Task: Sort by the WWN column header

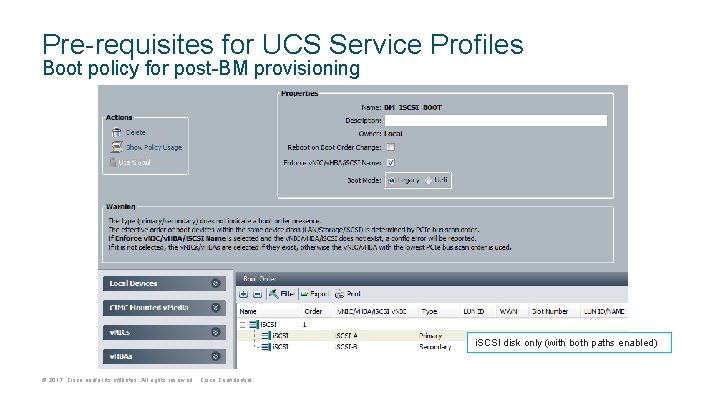Action: 512,311
